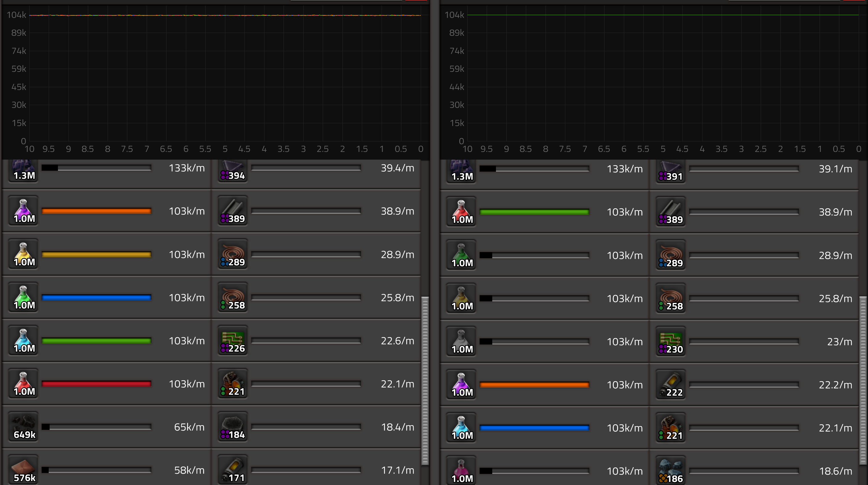Click the canister item icon showing 222
Image resolution: width=868 pixels, height=485 pixels.
click(671, 384)
